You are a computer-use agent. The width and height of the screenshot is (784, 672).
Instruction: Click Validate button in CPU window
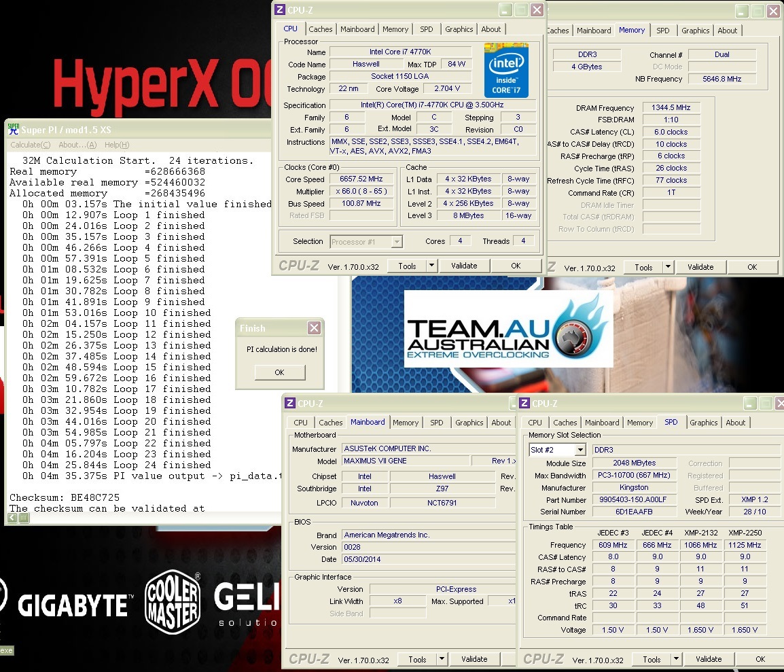pos(464,266)
